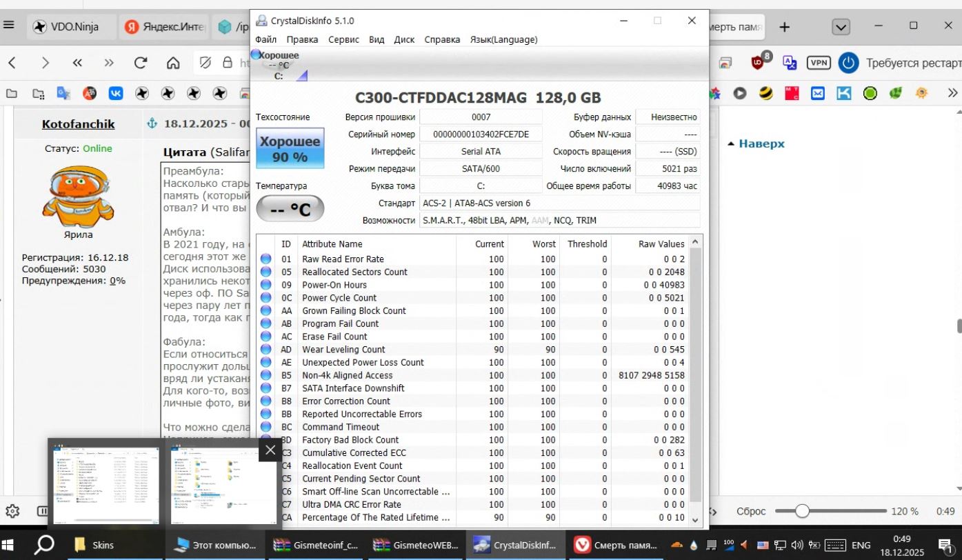The image size is (962, 560).
Task: Open the VK bookmark in bookmarks bar
Action: coord(115,93)
